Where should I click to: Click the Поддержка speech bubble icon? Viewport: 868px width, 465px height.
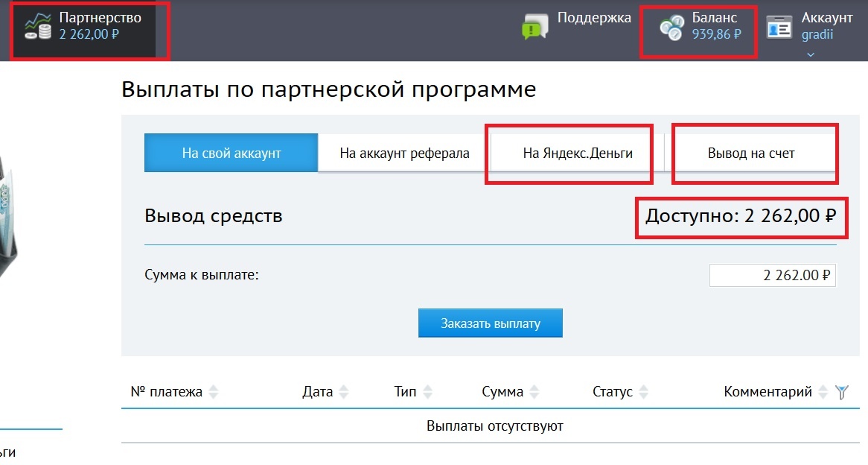click(x=534, y=27)
